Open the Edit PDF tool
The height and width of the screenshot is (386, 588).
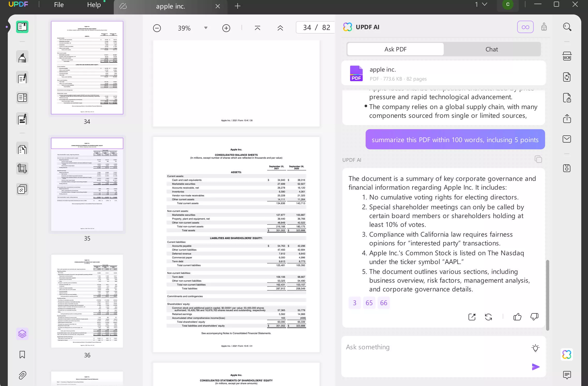[22, 78]
